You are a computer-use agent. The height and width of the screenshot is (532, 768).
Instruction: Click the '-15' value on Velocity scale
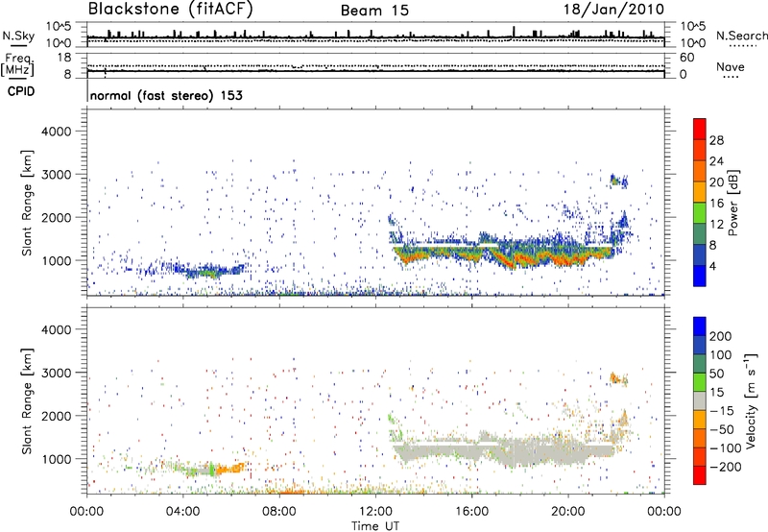(x=722, y=410)
